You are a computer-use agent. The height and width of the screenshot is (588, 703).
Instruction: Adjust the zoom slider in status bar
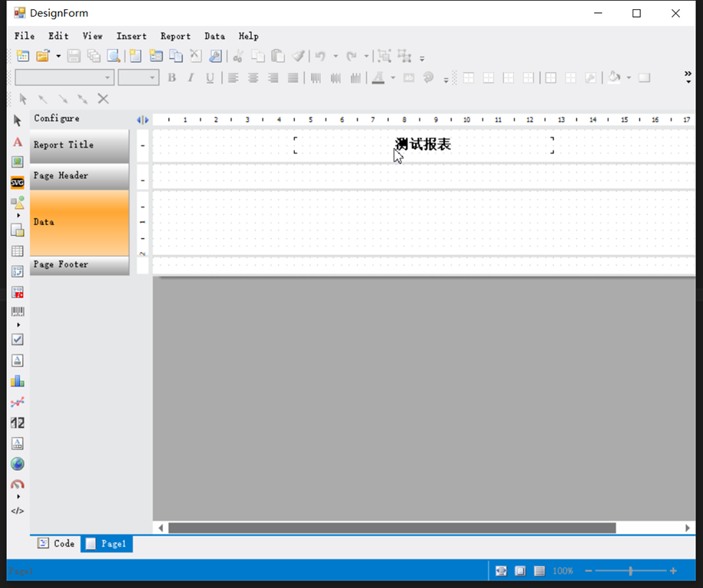(630, 571)
